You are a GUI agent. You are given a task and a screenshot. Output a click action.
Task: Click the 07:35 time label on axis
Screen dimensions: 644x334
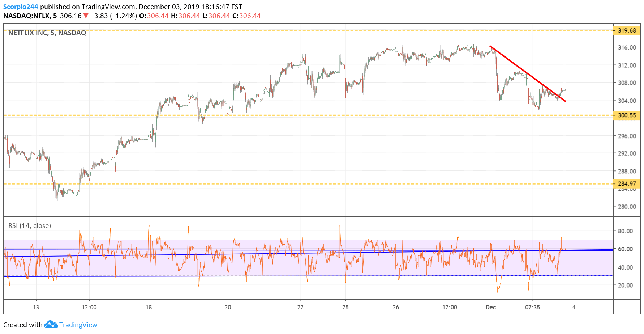(532, 307)
